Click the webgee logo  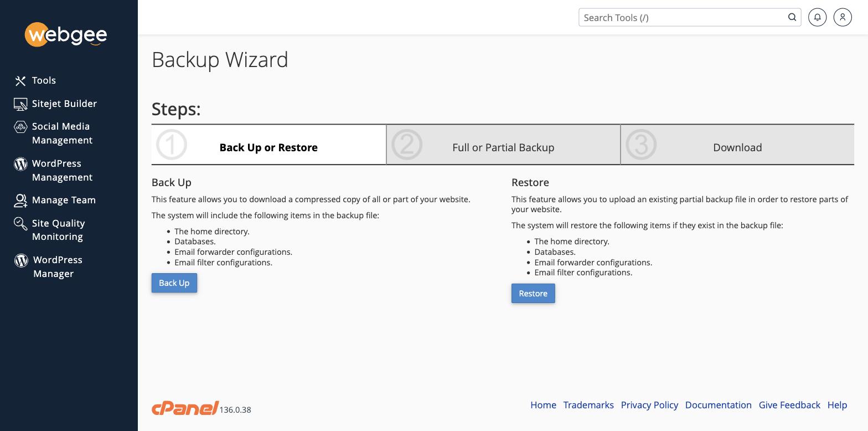(66, 35)
